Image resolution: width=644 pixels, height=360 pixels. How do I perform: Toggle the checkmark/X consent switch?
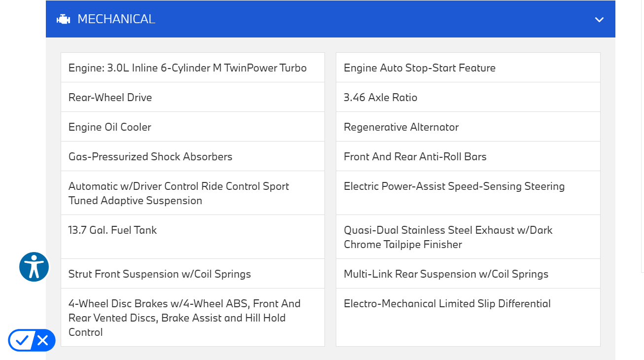click(x=32, y=340)
